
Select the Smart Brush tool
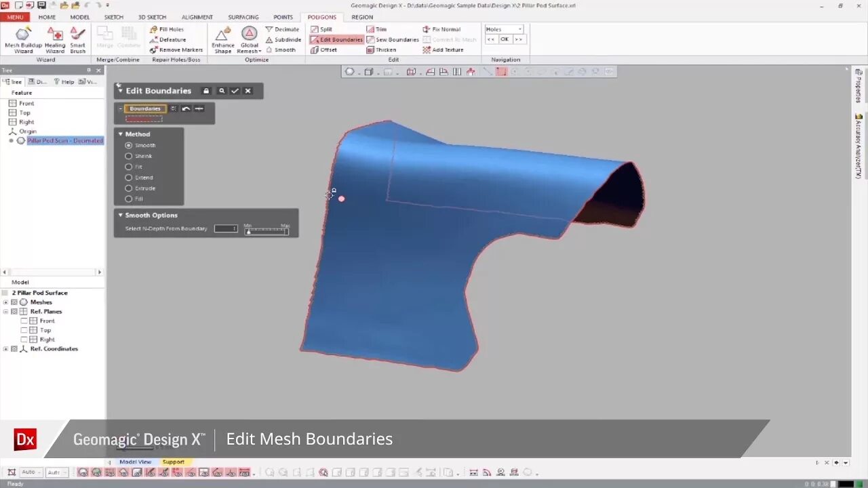[x=77, y=40]
